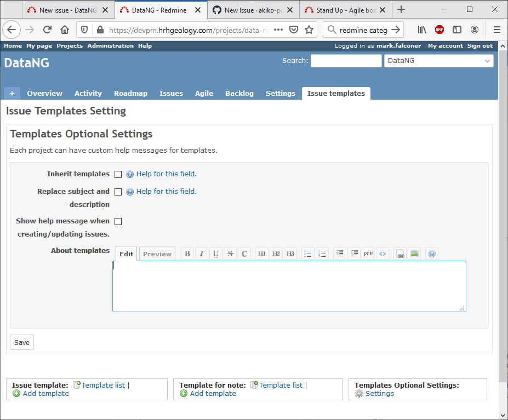Enable Replace subject and description checkbox
Viewport: 508px width, 420px height.
point(118,192)
